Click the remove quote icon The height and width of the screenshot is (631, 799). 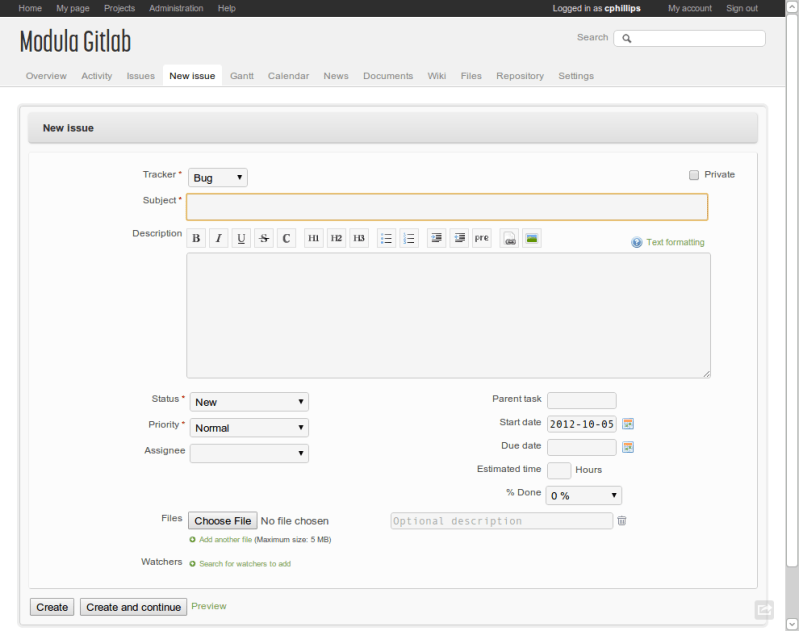(x=459, y=238)
